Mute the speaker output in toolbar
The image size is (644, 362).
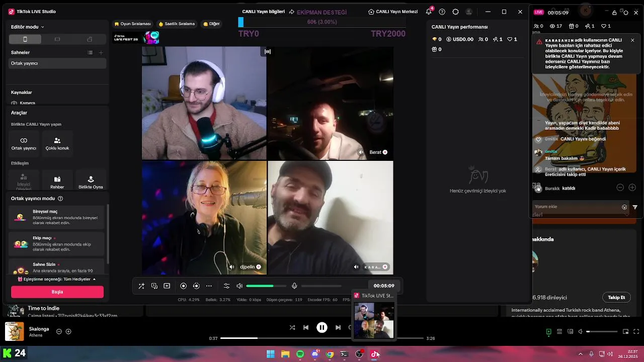[239, 286]
